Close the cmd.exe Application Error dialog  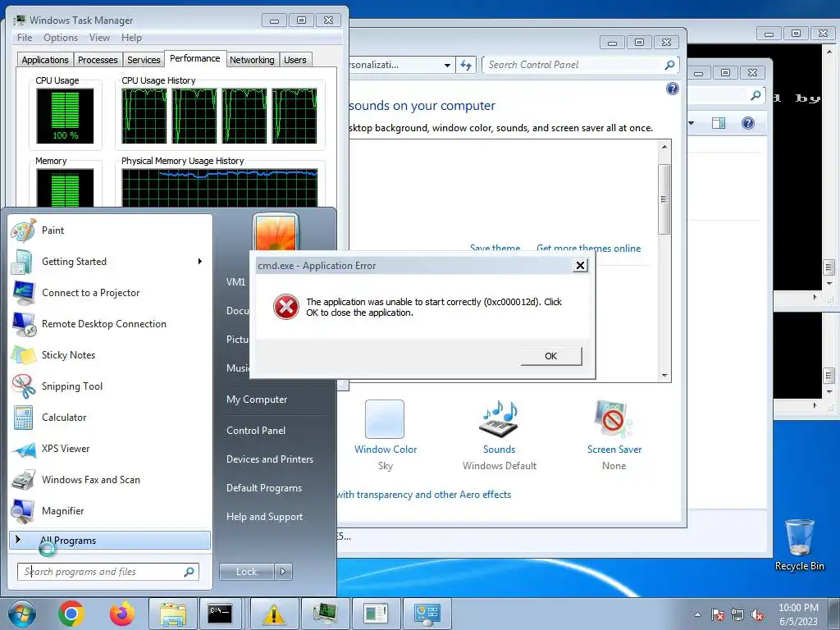pos(580,265)
